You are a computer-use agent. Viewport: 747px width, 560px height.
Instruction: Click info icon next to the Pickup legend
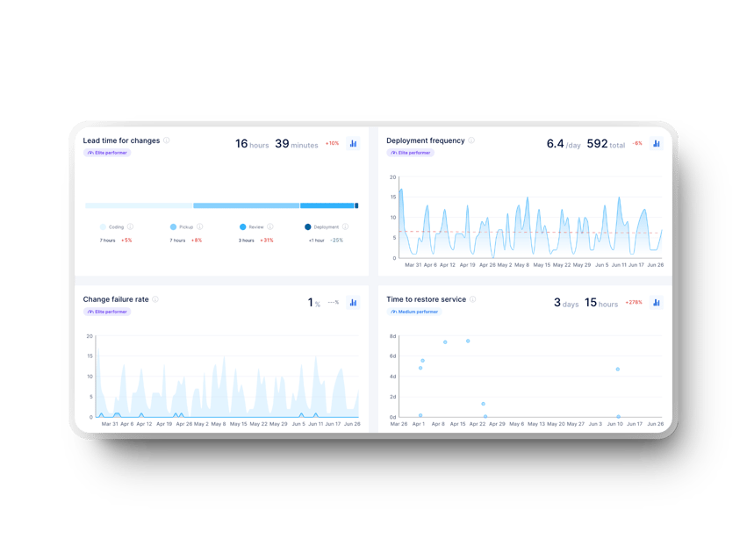(201, 226)
